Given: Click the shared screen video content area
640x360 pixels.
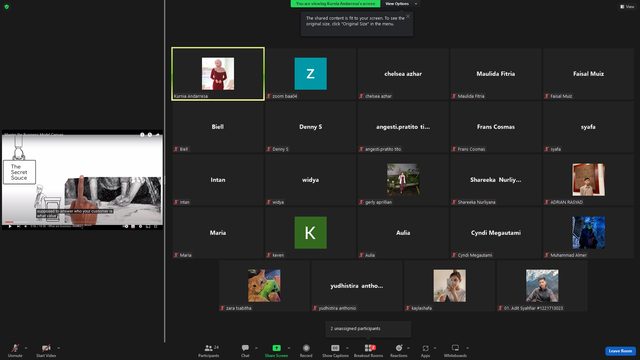Looking at the screenshot, I should (x=82, y=180).
